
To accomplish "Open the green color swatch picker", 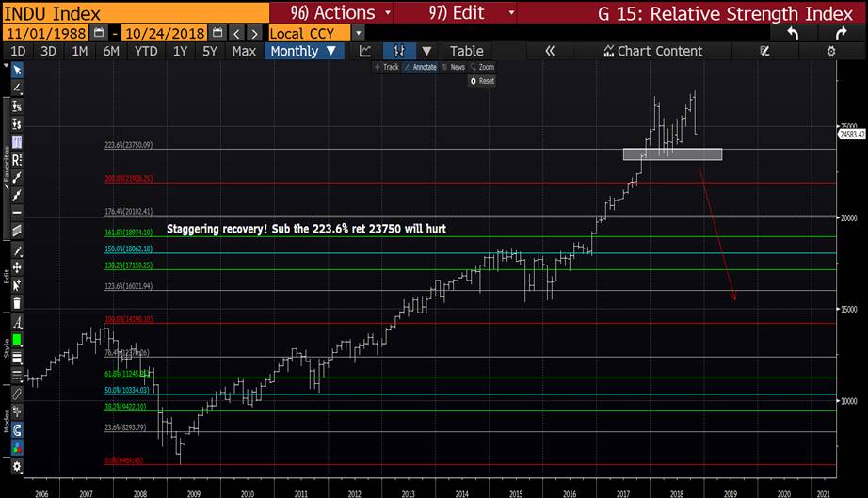I will (x=17, y=340).
